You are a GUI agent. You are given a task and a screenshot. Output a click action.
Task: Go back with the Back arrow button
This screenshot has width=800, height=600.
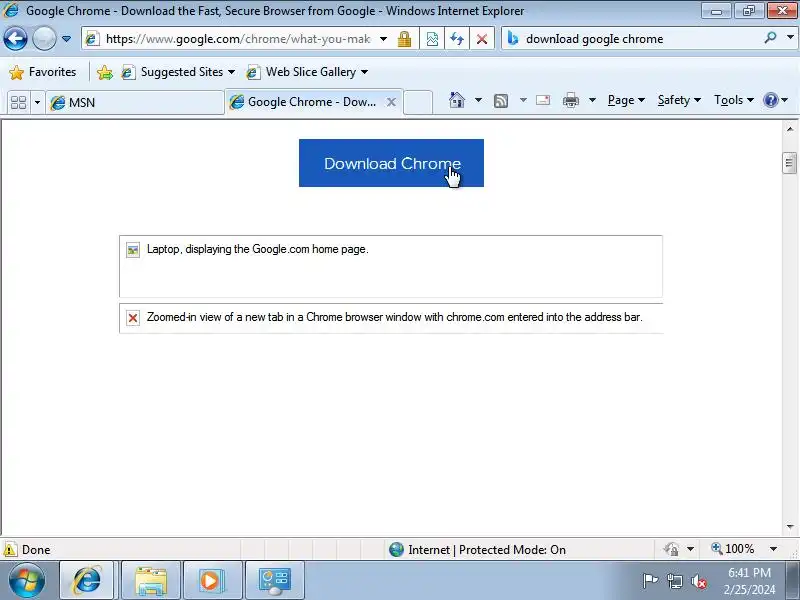[x=15, y=38]
